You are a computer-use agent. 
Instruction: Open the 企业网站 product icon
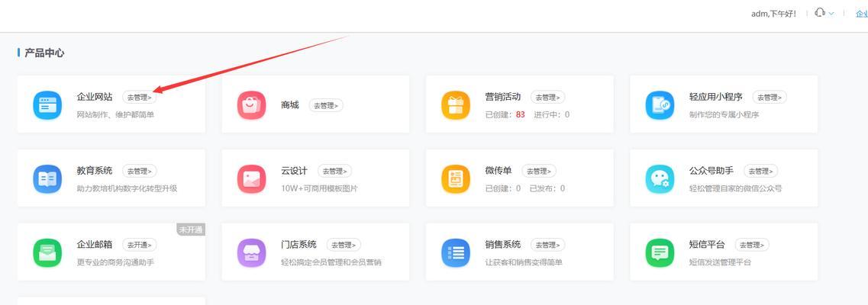click(x=47, y=105)
